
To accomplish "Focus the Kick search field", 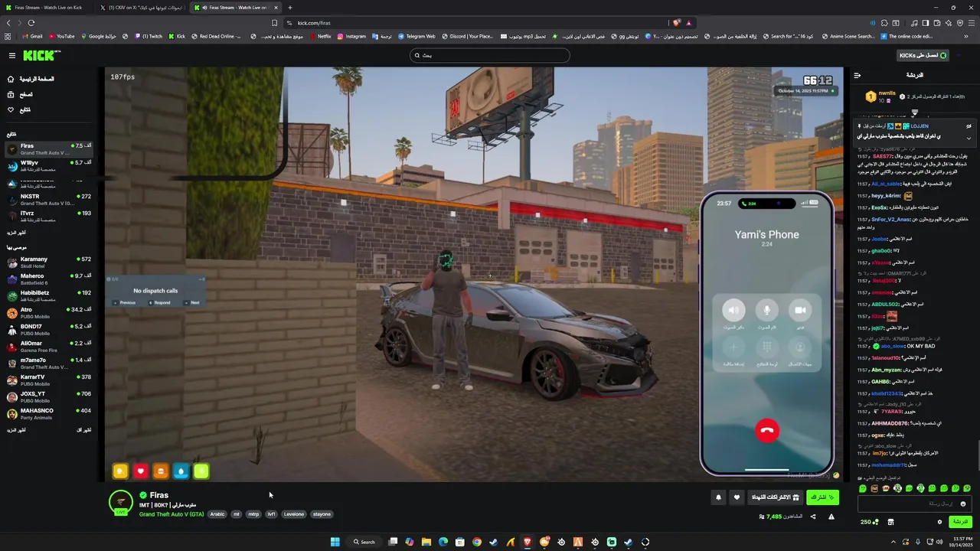I will pyautogui.click(x=490, y=55).
